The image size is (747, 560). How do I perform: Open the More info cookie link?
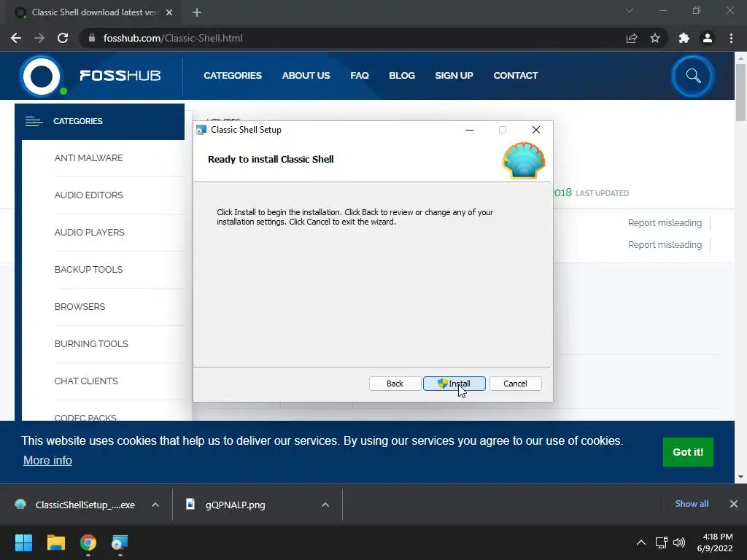(x=47, y=461)
